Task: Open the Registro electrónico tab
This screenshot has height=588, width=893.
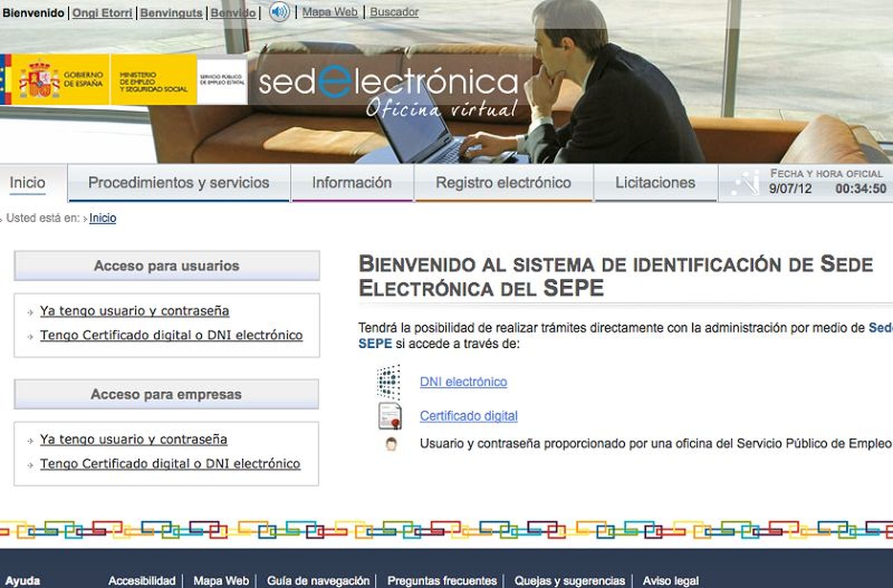Action: pos(503,182)
